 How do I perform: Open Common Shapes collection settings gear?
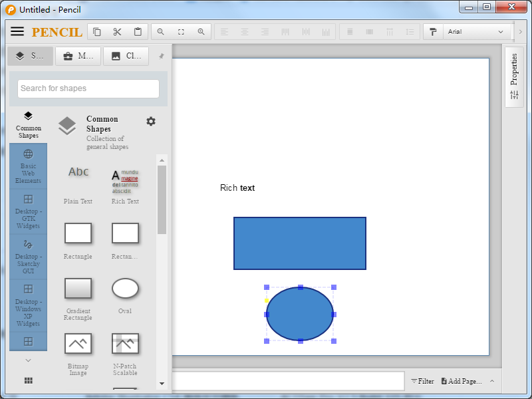[x=151, y=121]
